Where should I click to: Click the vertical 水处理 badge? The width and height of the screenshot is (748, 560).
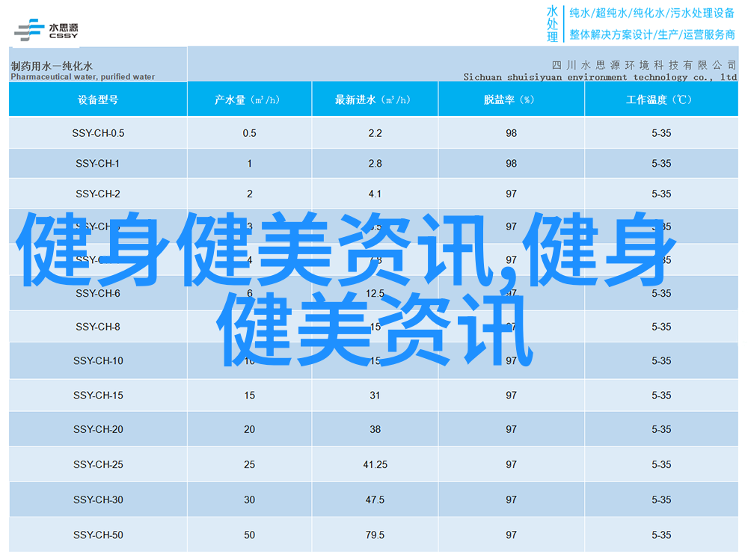click(x=552, y=24)
